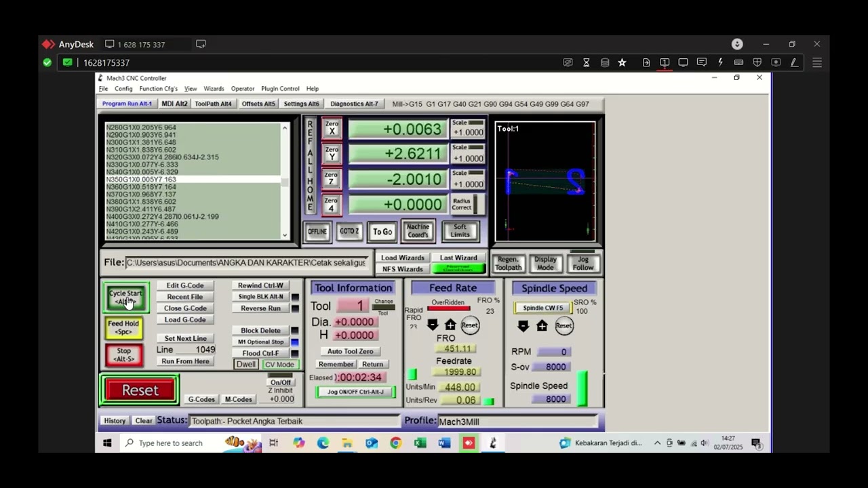868x488 pixels.
Task: Select AnyDesk whiteboard pen icon
Action: (x=794, y=62)
